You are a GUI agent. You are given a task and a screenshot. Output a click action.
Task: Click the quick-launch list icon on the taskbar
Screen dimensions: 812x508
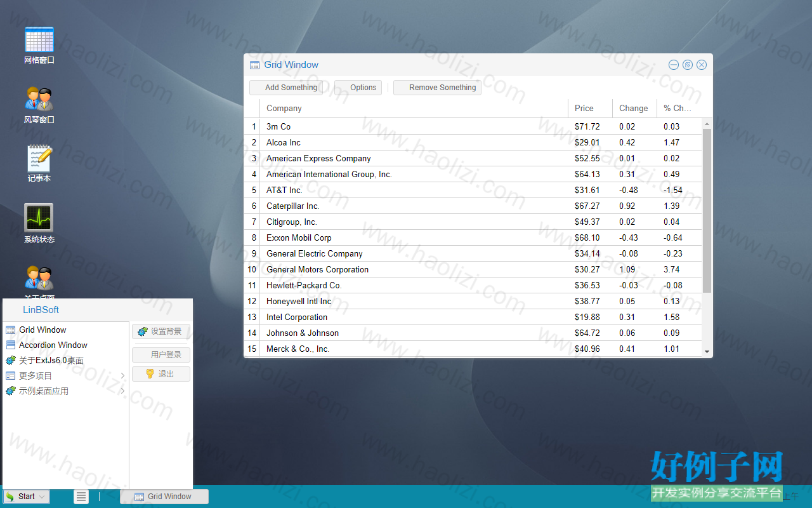click(81, 497)
